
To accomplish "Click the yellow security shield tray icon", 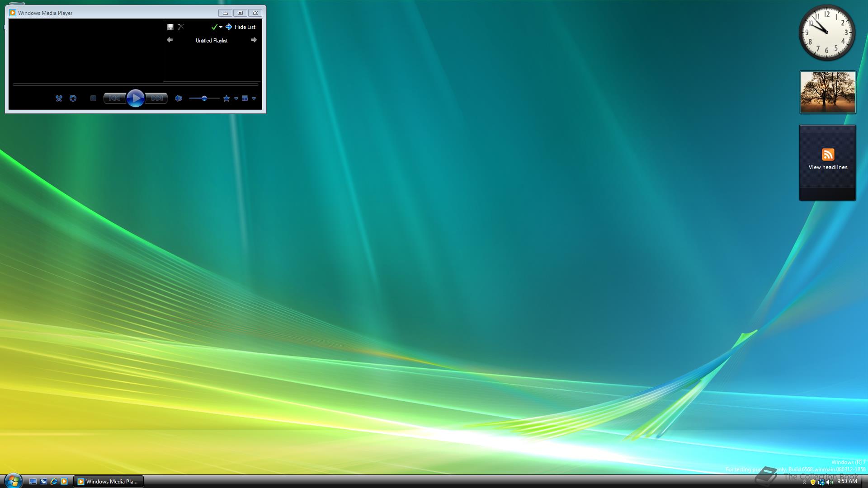I will click(x=813, y=482).
